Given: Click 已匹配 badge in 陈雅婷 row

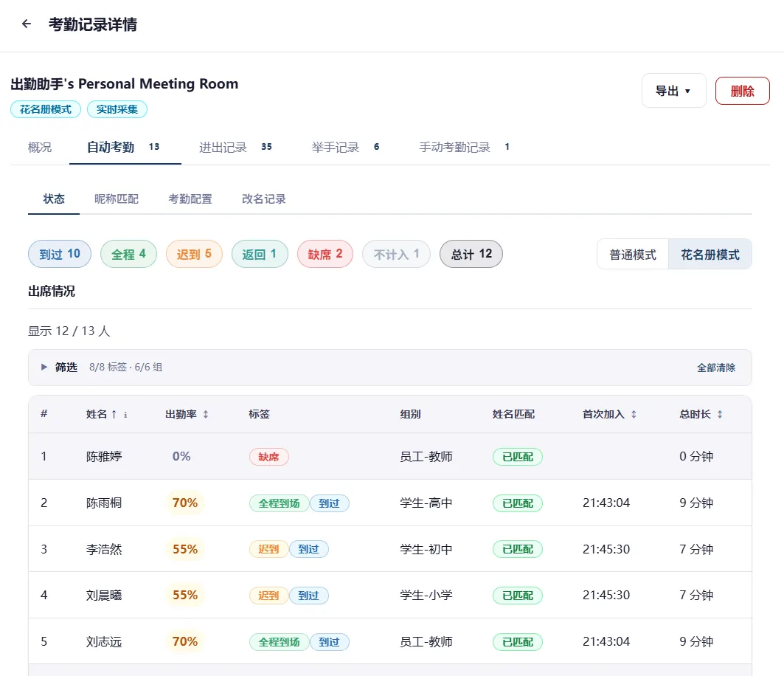Looking at the screenshot, I should (x=518, y=456).
